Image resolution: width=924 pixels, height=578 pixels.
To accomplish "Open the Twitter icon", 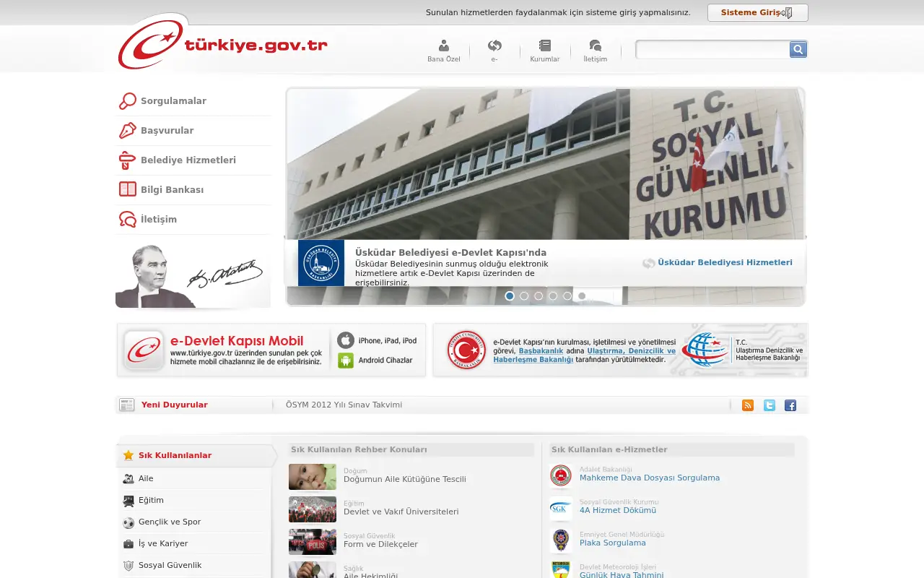I will click(x=770, y=405).
